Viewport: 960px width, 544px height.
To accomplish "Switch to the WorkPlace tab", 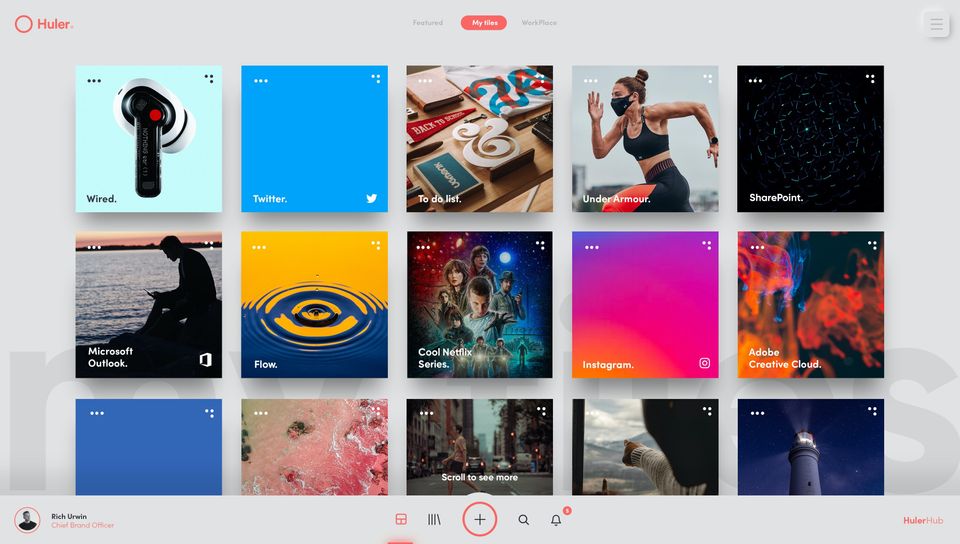I will [x=539, y=23].
